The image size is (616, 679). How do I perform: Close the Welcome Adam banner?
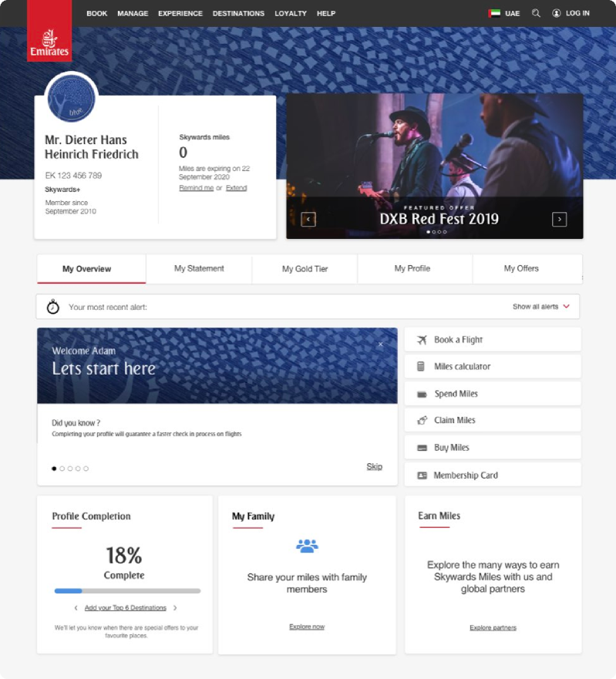[x=380, y=345]
